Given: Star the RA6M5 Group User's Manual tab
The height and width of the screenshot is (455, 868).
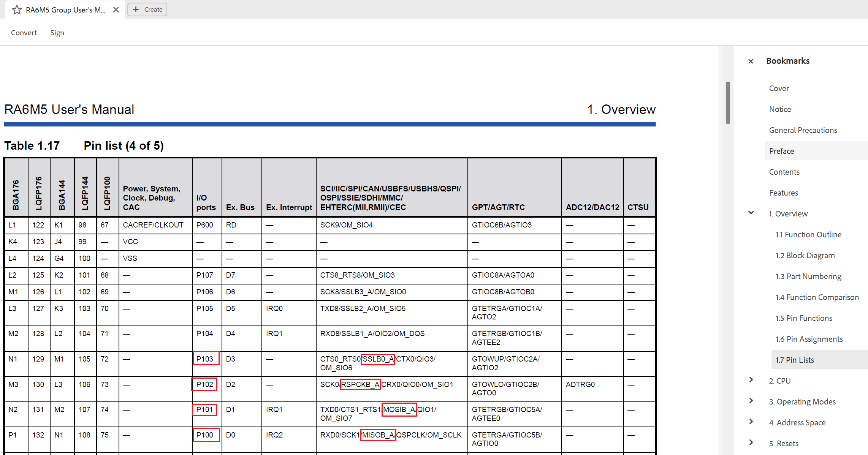Looking at the screenshot, I should click(17, 10).
